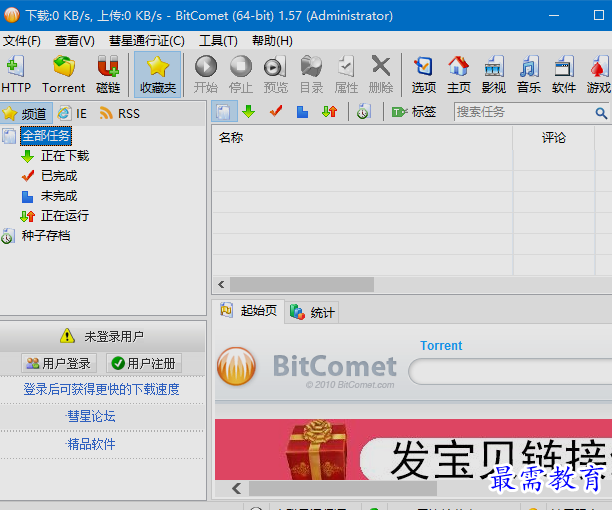Open task 属性 properties icon

tap(346, 75)
